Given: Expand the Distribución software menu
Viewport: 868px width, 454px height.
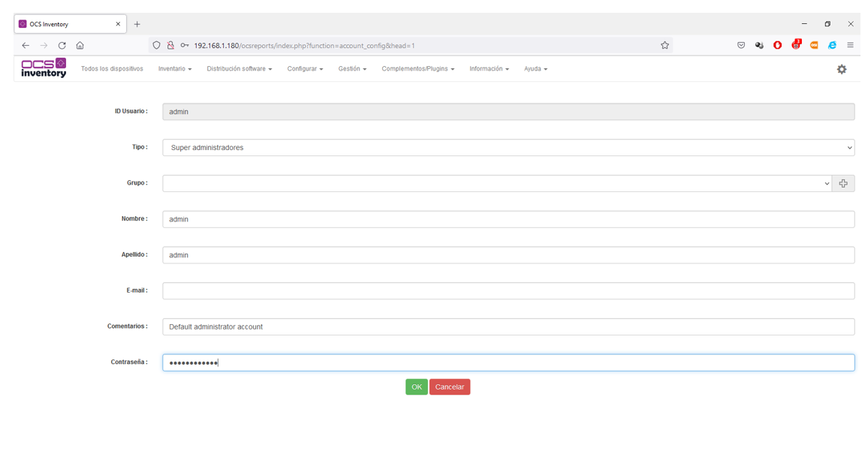Looking at the screenshot, I should click(239, 69).
